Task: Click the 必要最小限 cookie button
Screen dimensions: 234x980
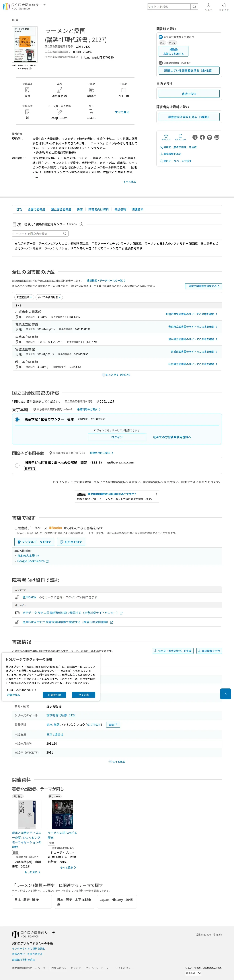Action: click(54, 695)
